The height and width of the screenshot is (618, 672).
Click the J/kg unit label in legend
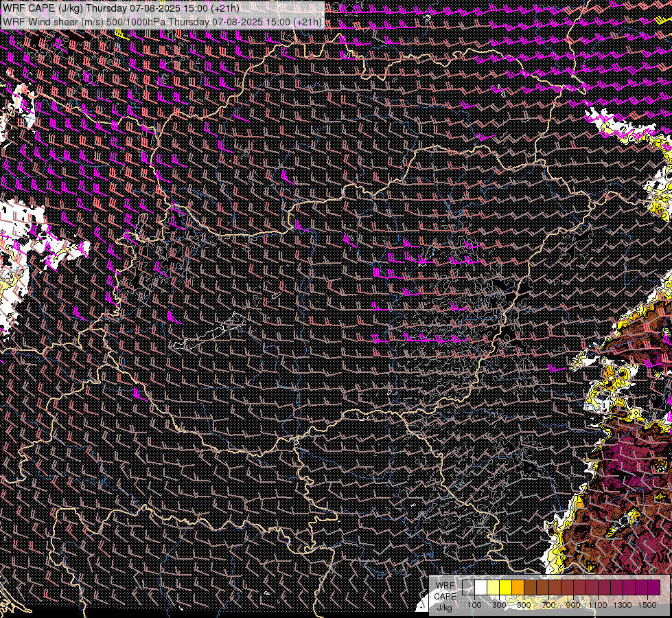tap(444, 608)
